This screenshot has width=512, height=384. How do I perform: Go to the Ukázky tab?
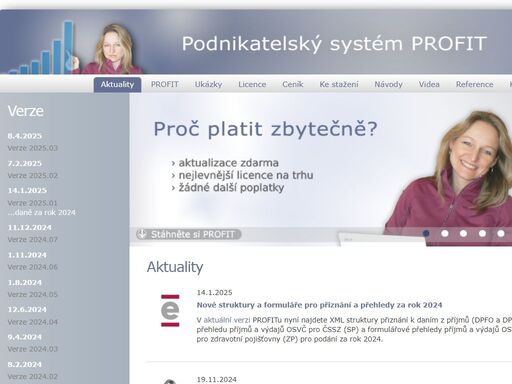pos(208,85)
